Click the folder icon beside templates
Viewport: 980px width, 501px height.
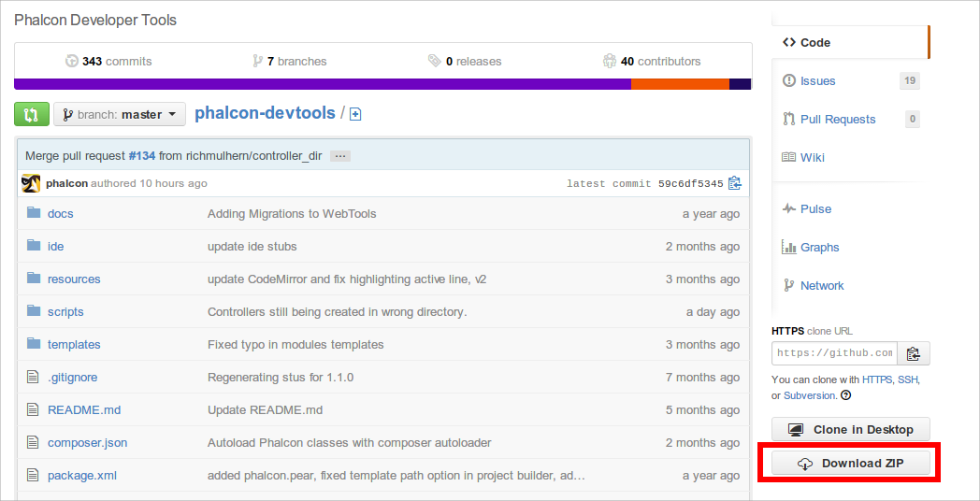[x=34, y=344]
